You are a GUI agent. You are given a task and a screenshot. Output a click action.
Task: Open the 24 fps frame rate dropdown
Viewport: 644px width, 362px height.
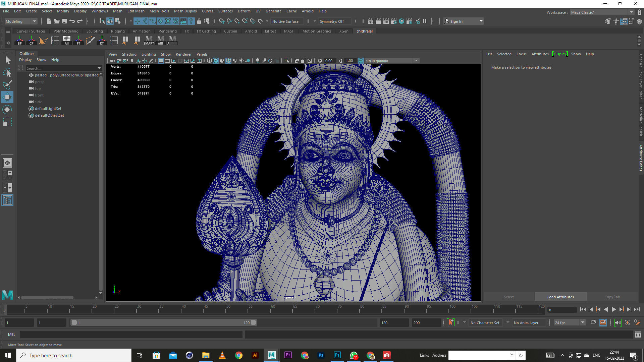pyautogui.click(x=570, y=322)
